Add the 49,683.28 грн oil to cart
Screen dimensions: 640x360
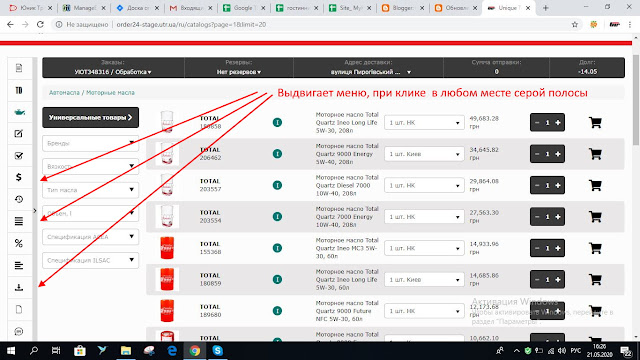595,122
